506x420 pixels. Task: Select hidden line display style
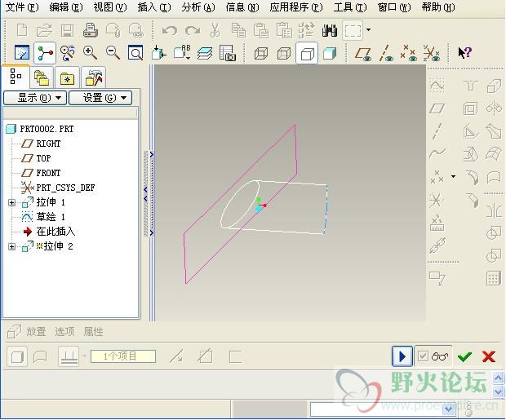click(x=284, y=53)
